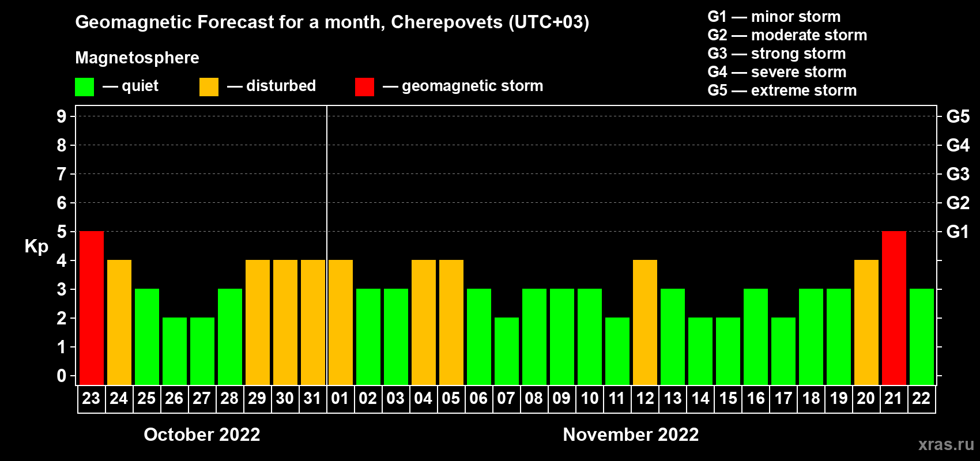Click the November 2022 month label
Viewport: 980px width, 461px height.
tap(631, 434)
